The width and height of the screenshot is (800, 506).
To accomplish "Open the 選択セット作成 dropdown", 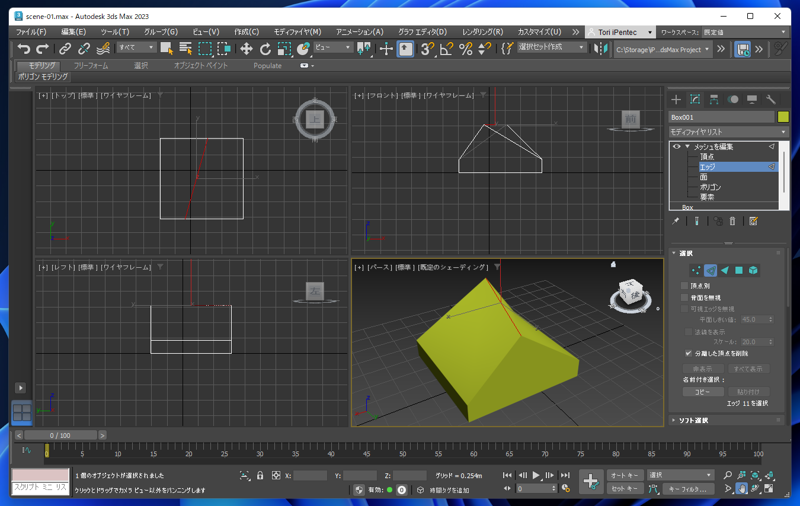I will coord(551,47).
